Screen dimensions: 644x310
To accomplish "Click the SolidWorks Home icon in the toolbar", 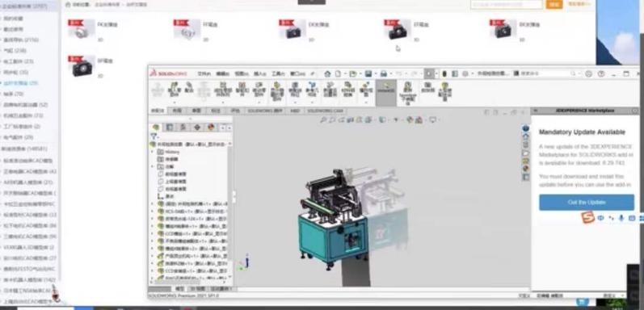I will [327, 74].
